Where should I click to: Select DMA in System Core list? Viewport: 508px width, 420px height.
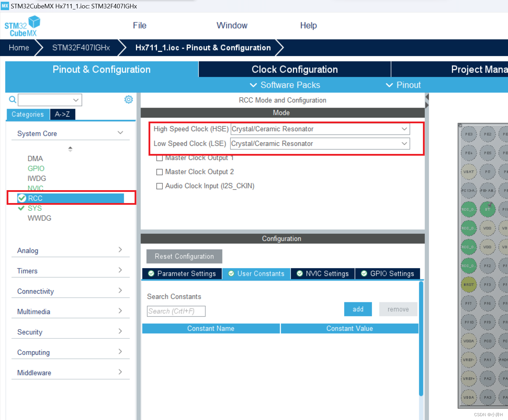coord(35,158)
